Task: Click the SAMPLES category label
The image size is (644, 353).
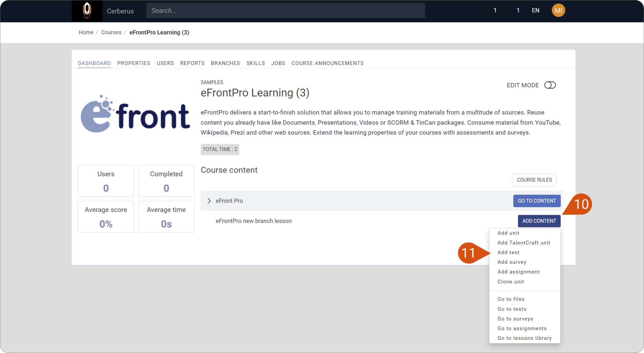Action: tap(212, 82)
